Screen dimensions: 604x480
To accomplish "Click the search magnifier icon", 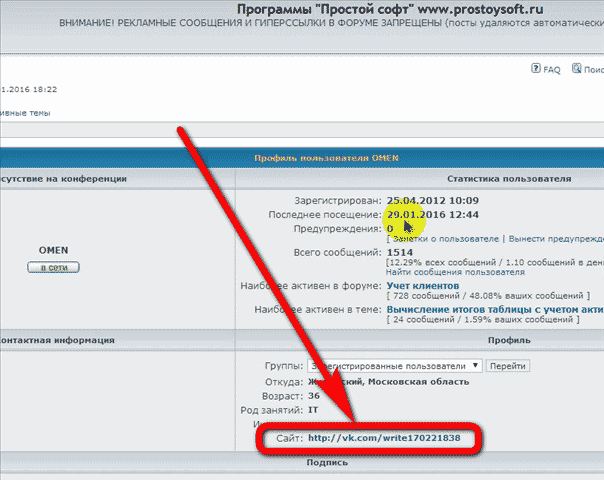I will pos(577,70).
